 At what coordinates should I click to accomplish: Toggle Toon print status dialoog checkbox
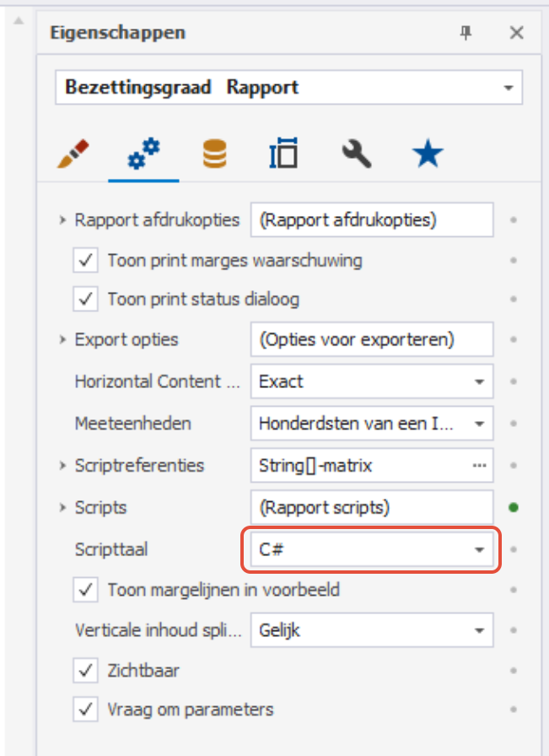(85, 299)
